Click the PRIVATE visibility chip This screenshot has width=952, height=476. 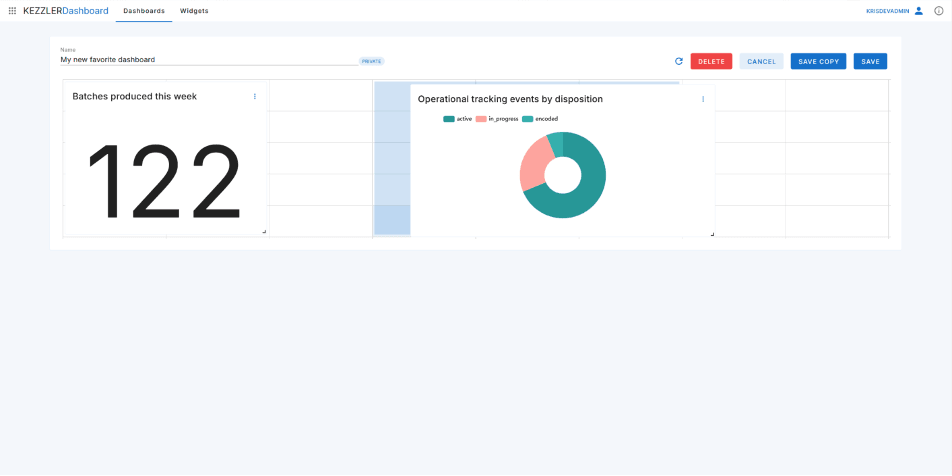point(372,61)
